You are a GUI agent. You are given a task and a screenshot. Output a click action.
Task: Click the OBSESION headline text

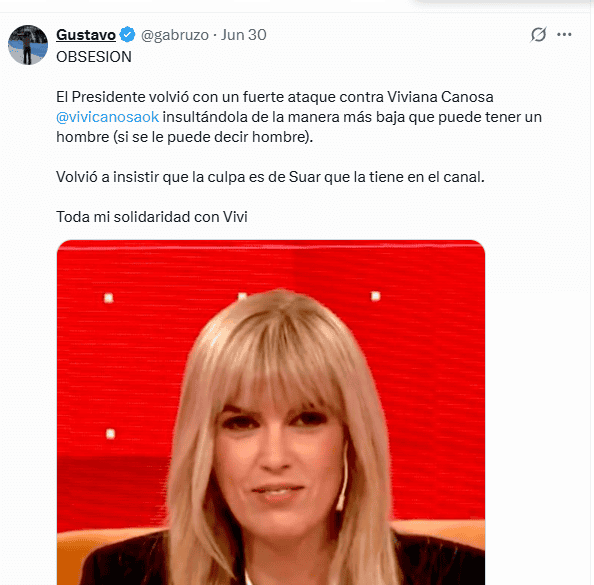click(94, 57)
